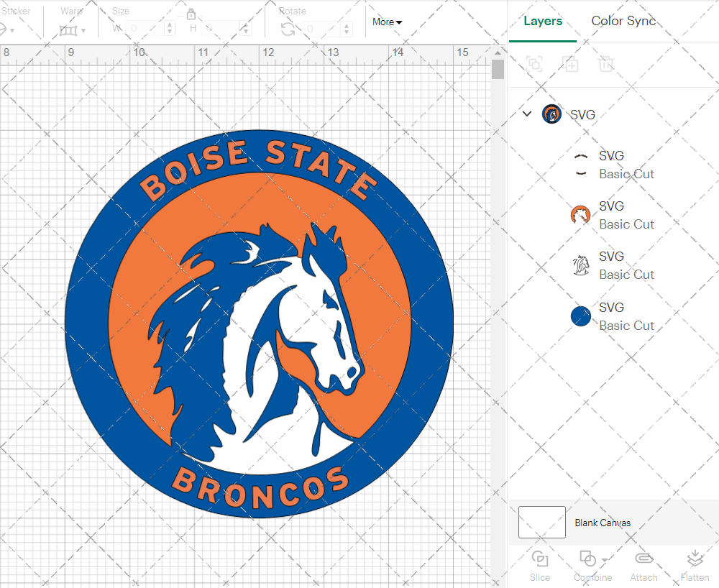This screenshot has height=588, width=719.
Task: Collapse the SVG layer group
Action: pyautogui.click(x=527, y=114)
